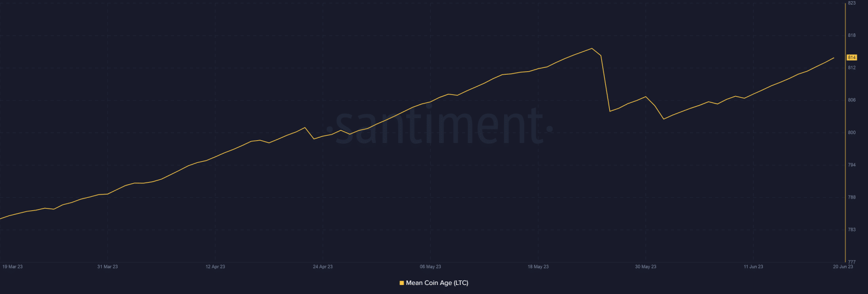Click the line's highest peak in late May
This screenshot has width=868, height=294.
[592, 48]
